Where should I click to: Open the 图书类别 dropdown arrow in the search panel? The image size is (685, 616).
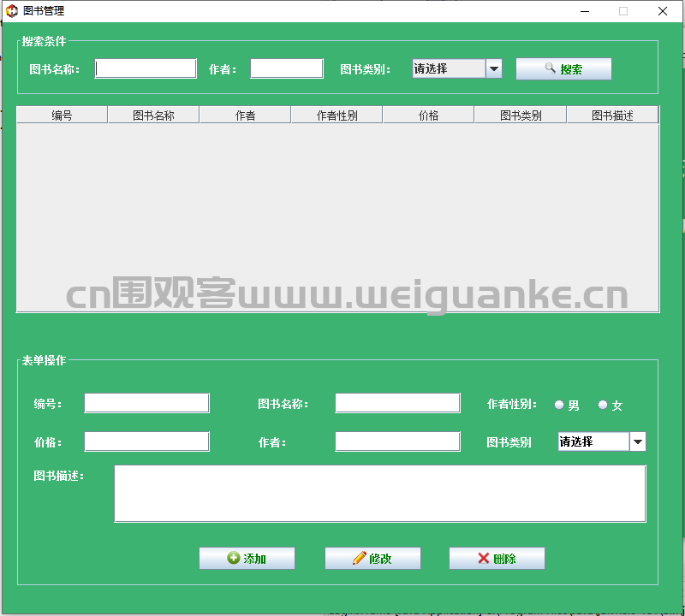pyautogui.click(x=494, y=68)
